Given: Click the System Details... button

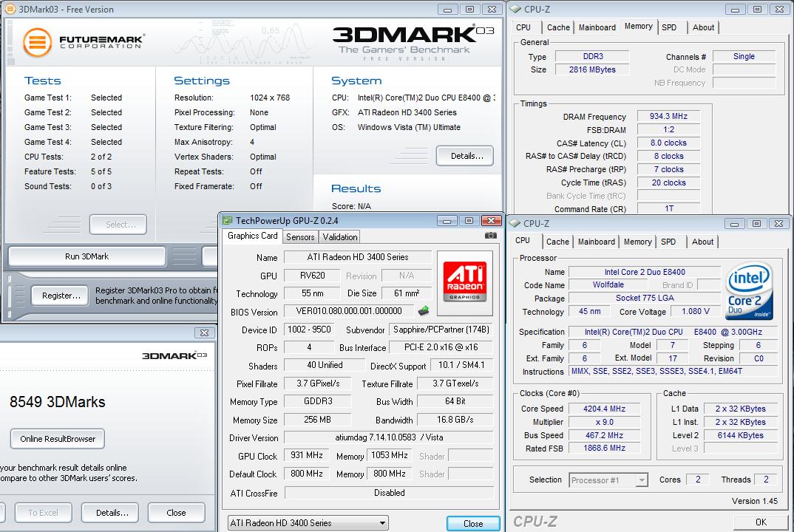Looking at the screenshot, I should [465, 156].
